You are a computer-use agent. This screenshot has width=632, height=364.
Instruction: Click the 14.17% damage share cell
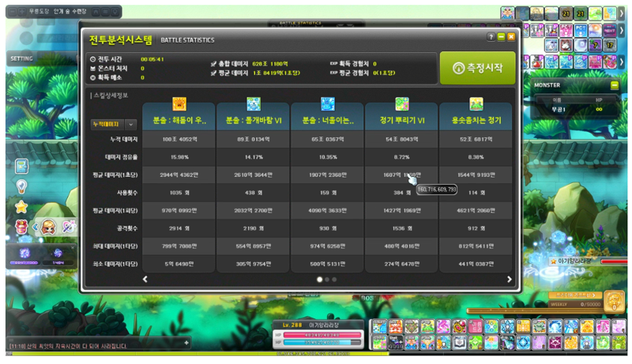(x=253, y=157)
